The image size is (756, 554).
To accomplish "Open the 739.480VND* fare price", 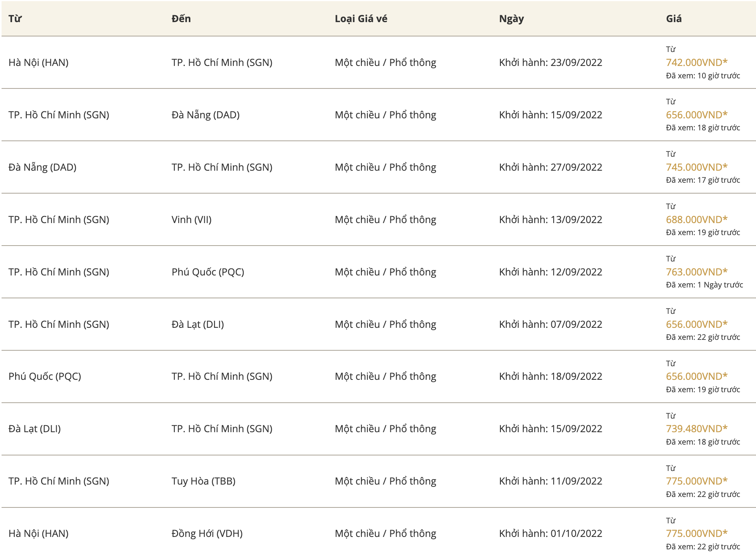I will [697, 429].
